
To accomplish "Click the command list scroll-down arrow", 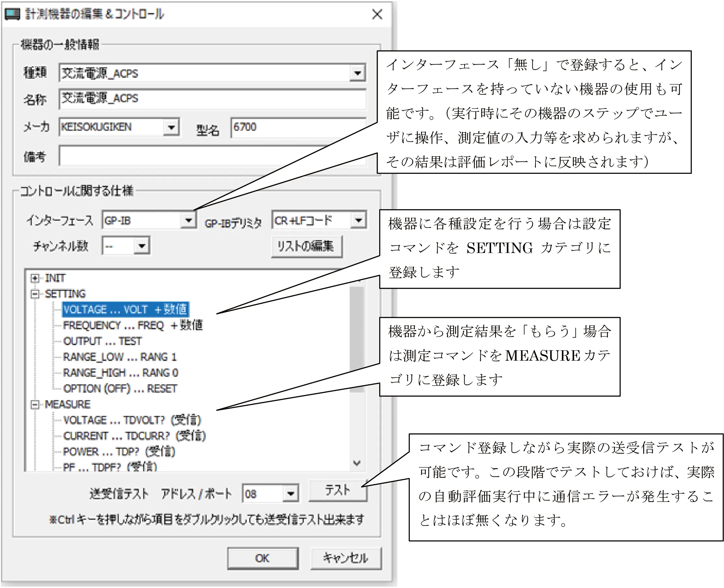I will click(x=357, y=463).
